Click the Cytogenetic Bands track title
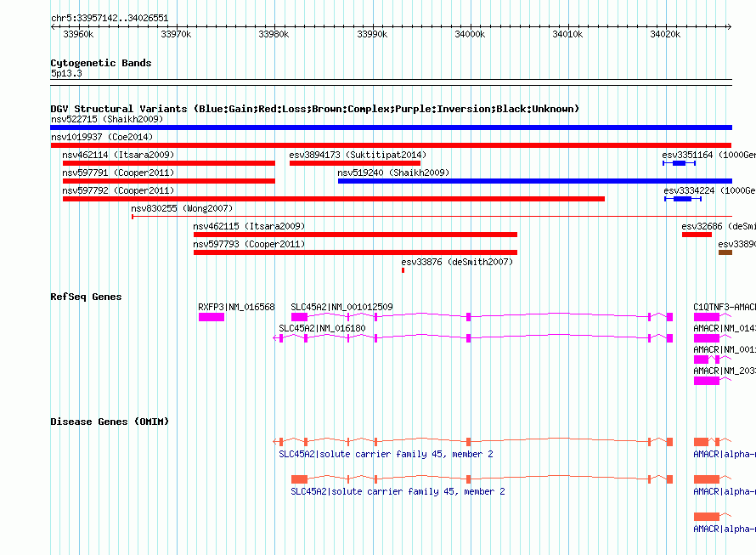The image size is (756, 555). [x=101, y=63]
